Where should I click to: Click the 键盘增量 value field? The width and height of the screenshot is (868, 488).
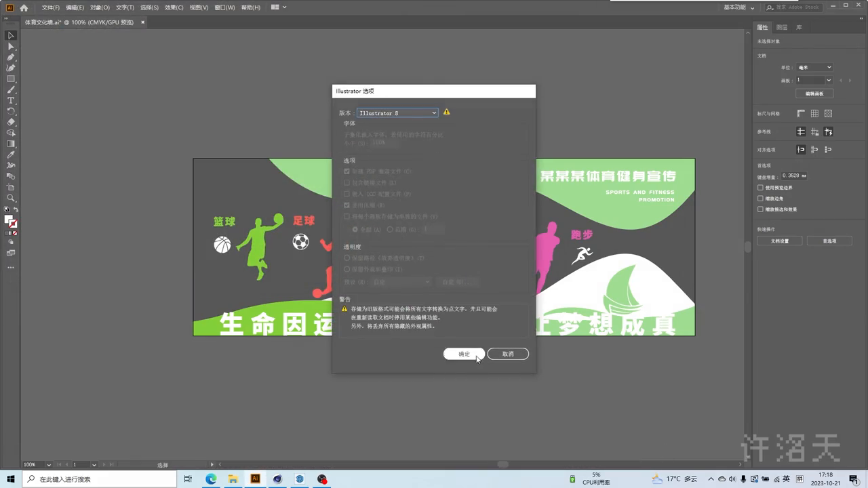tap(795, 176)
